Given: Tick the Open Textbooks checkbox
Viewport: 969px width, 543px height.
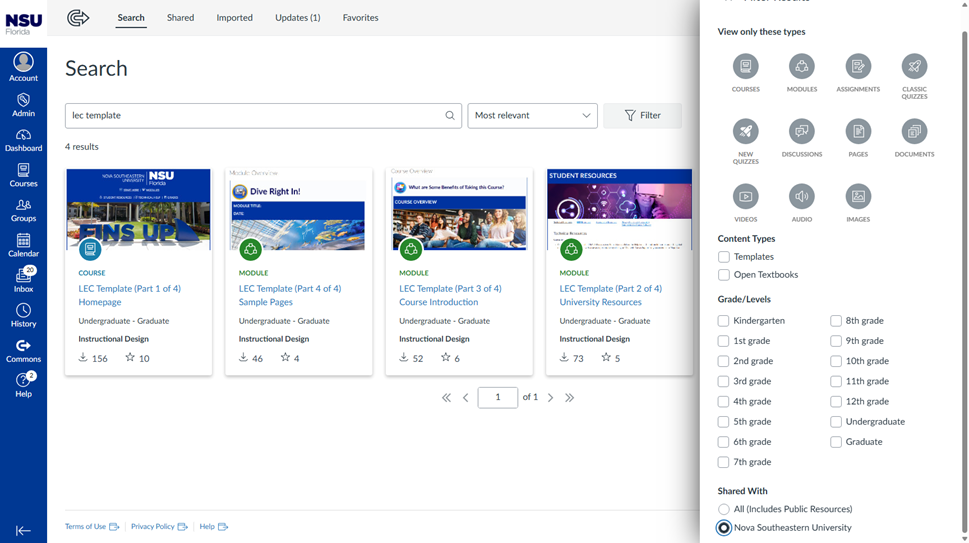Looking at the screenshot, I should (x=724, y=275).
